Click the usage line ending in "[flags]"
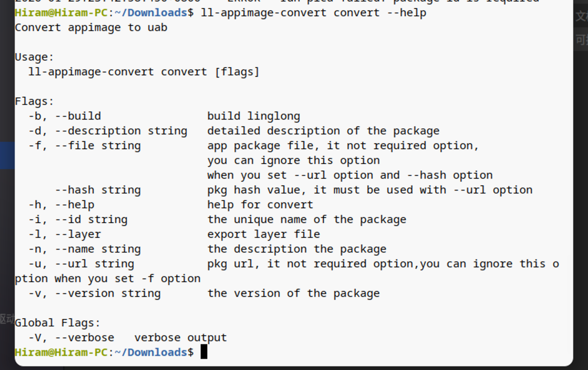The width and height of the screenshot is (588, 370). tap(144, 72)
